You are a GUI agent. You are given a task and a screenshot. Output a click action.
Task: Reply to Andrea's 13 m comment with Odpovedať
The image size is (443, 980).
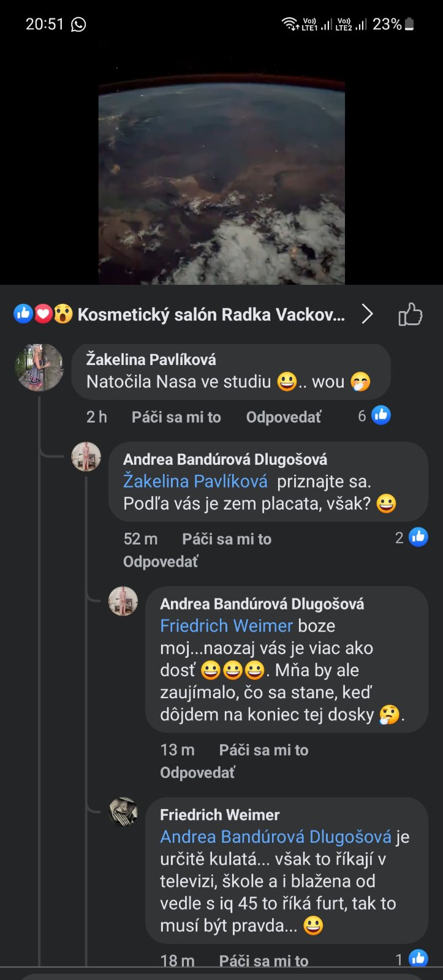click(197, 773)
